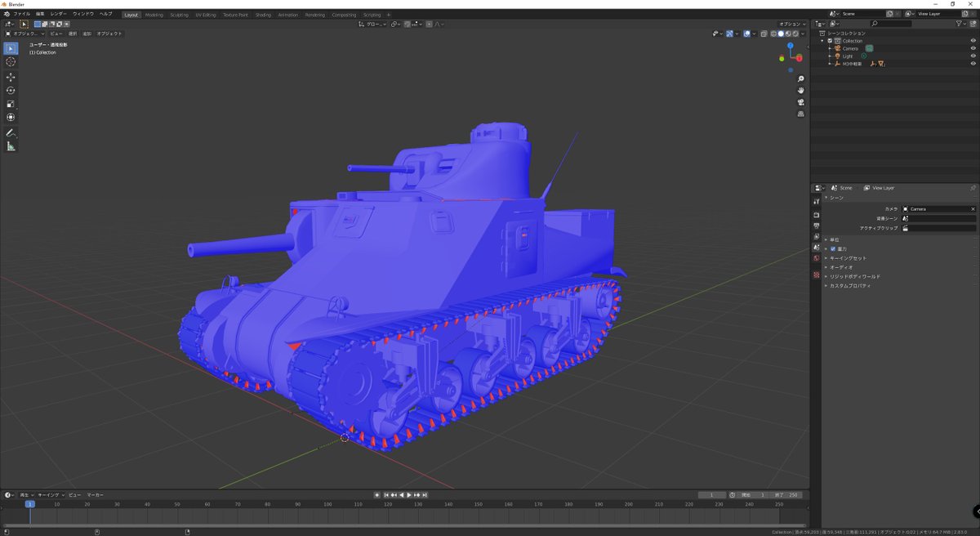Image resolution: width=980 pixels, height=536 pixels.
Task: Open the ファイル menu
Action: tap(21, 14)
